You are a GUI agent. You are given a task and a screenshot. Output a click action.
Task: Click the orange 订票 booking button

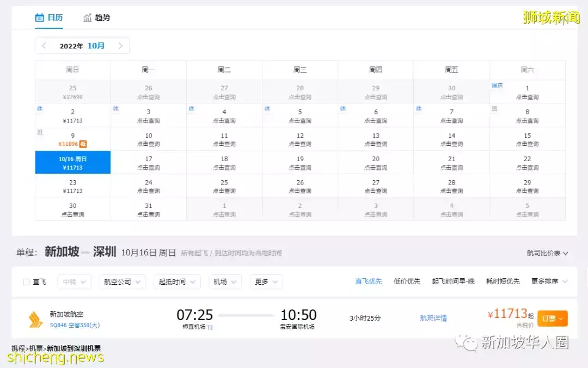[552, 318]
